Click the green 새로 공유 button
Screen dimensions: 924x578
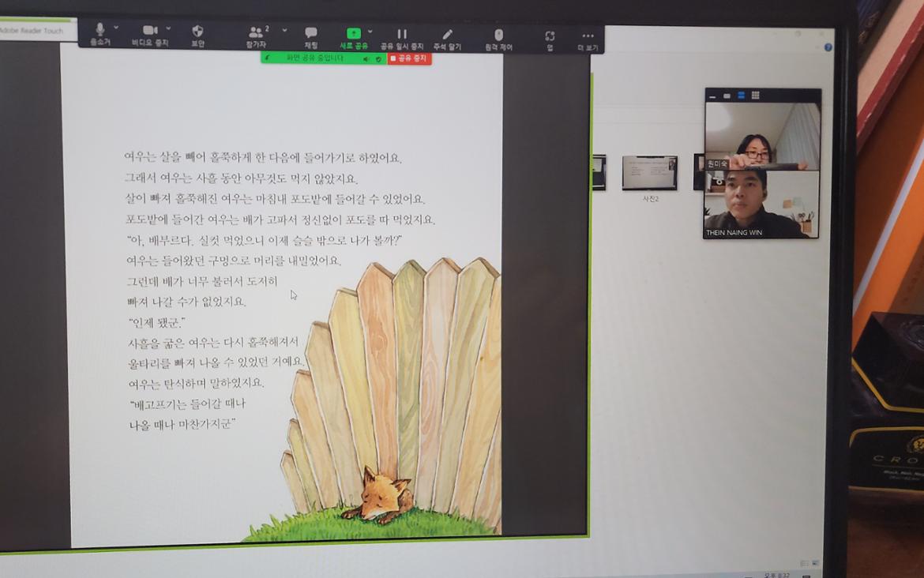pos(354,38)
